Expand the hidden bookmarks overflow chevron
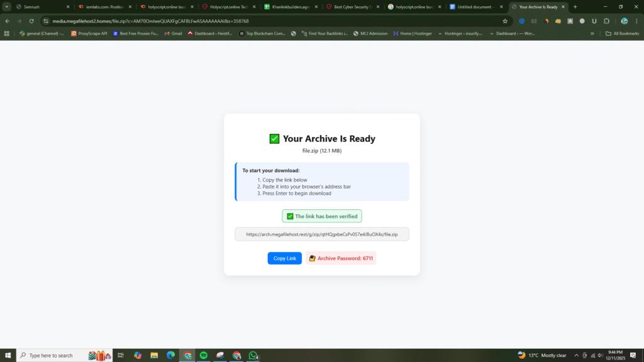Image resolution: width=644 pixels, height=362 pixels. 592,33
